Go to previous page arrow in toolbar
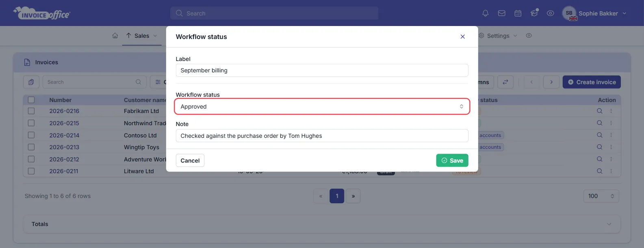 click(x=531, y=82)
